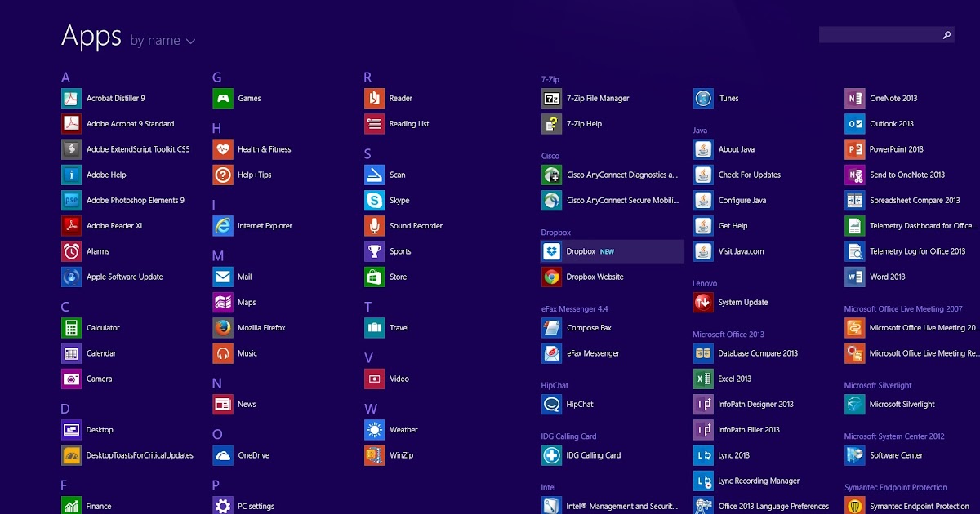This screenshot has width=980, height=514.
Task: Open Outlook 2013 icon
Action: pos(855,124)
